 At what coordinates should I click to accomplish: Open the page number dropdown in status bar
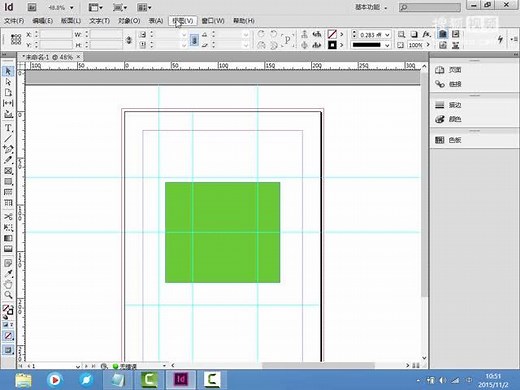78,366
